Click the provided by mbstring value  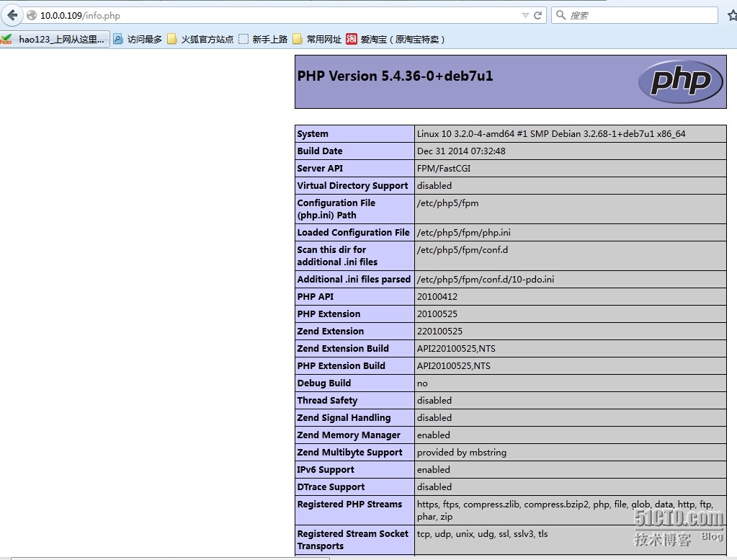point(462,453)
